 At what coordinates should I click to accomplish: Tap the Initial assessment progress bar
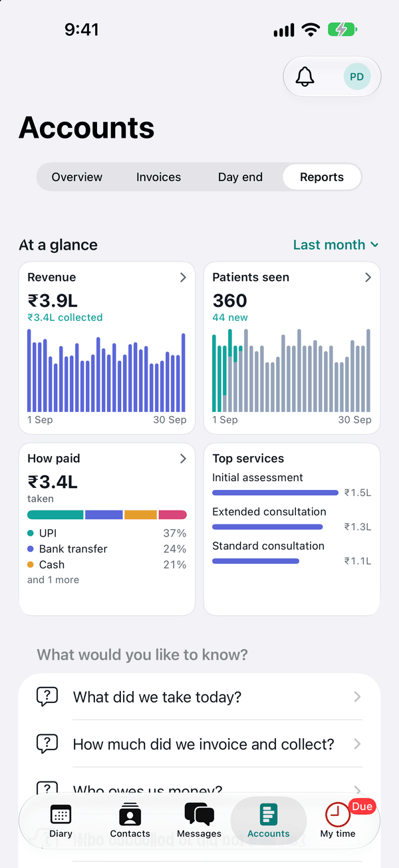coord(275,493)
